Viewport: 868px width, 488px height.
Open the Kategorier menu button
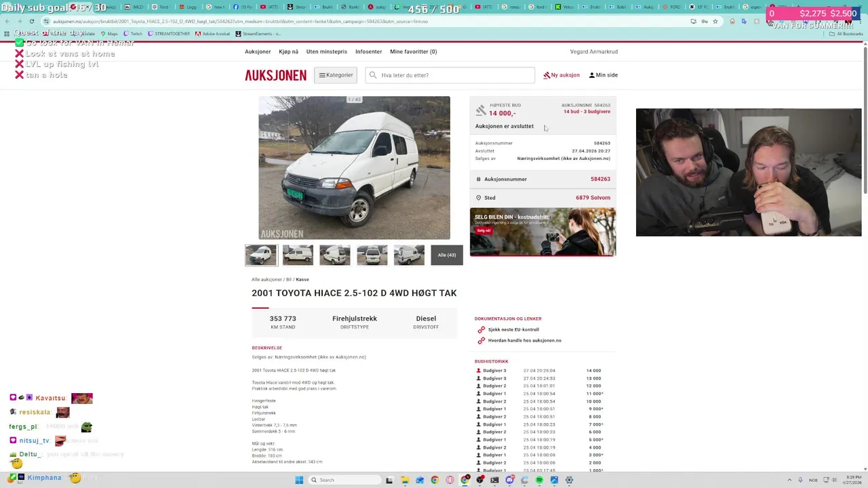pyautogui.click(x=336, y=75)
